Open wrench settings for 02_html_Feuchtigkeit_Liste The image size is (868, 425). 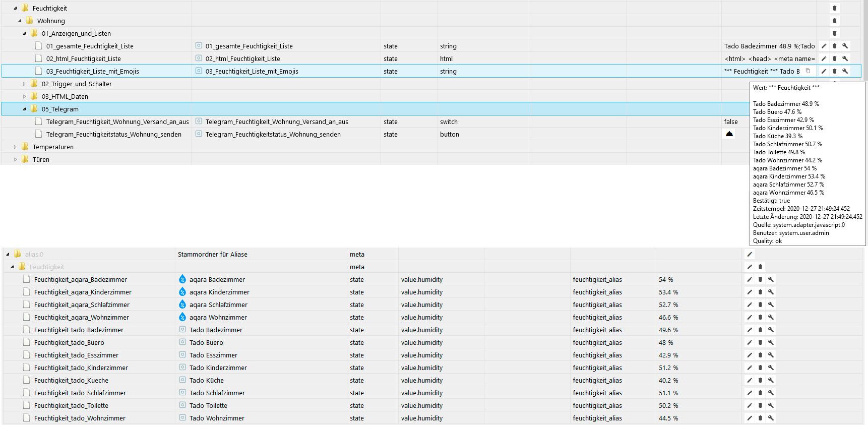pos(845,58)
